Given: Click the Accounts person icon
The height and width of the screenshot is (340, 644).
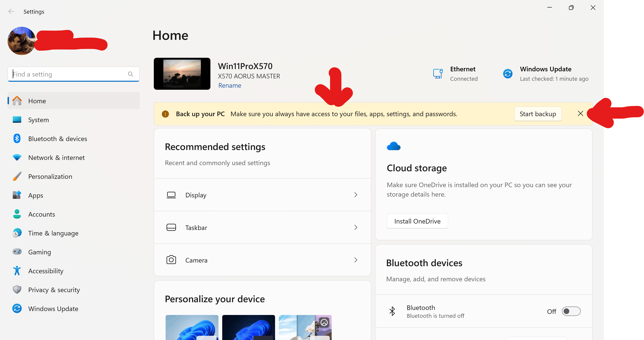Looking at the screenshot, I should click(x=17, y=214).
